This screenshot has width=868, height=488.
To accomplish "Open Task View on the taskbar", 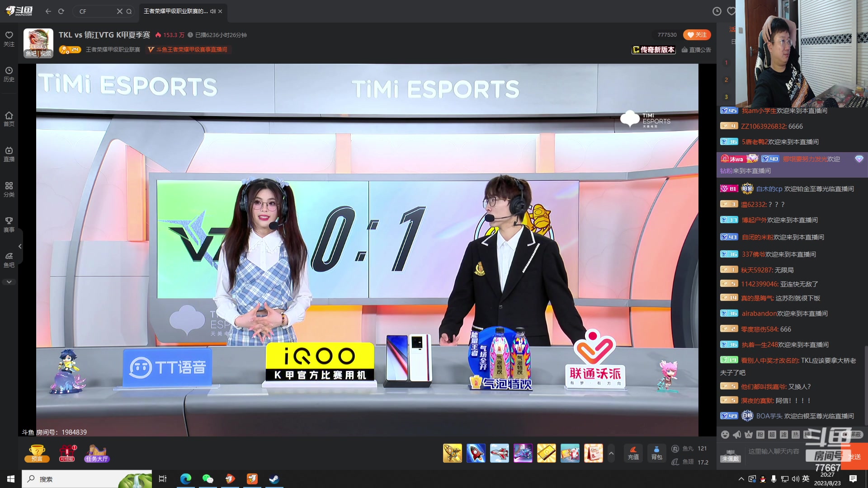I will click(163, 479).
